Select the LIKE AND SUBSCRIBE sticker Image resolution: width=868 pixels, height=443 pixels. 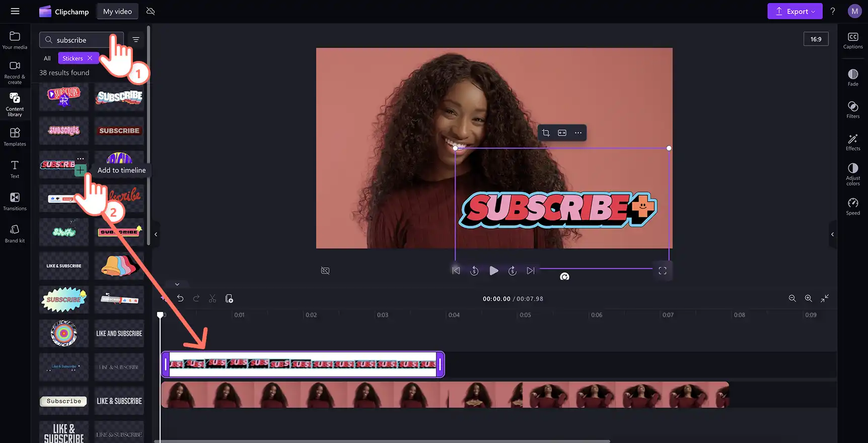[119, 333]
